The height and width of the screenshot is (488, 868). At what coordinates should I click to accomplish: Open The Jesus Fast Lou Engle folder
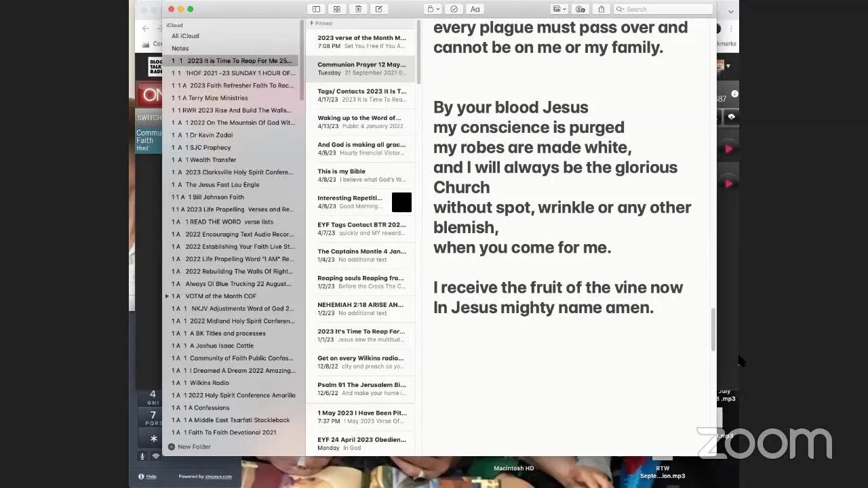pos(231,184)
